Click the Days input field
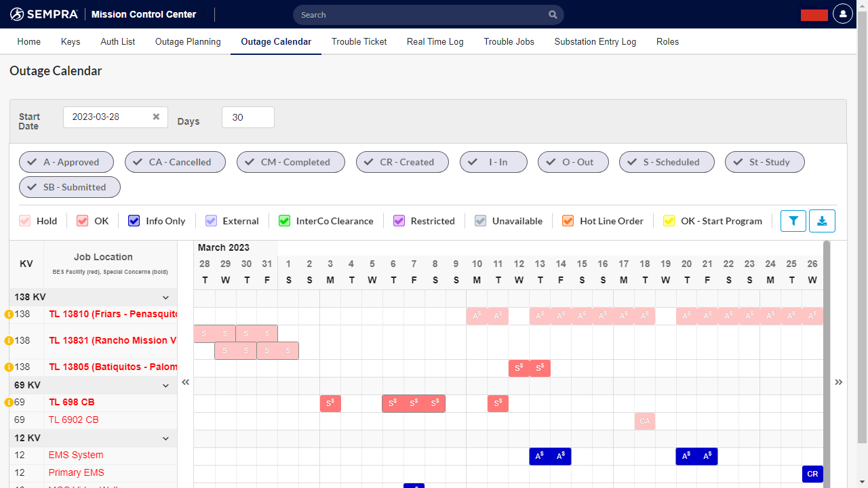This screenshot has height=488, width=868. tap(248, 117)
